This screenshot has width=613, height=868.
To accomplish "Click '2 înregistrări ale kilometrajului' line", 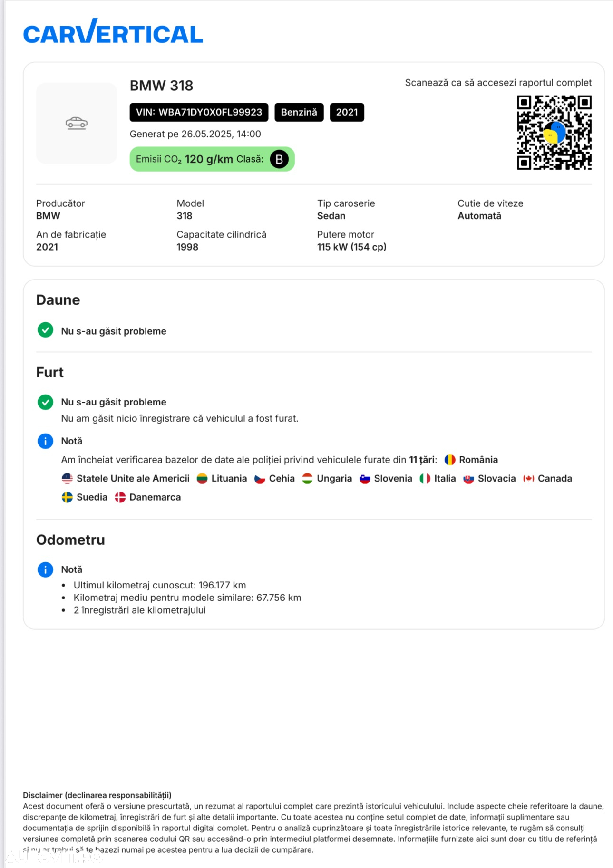I will (x=140, y=610).
